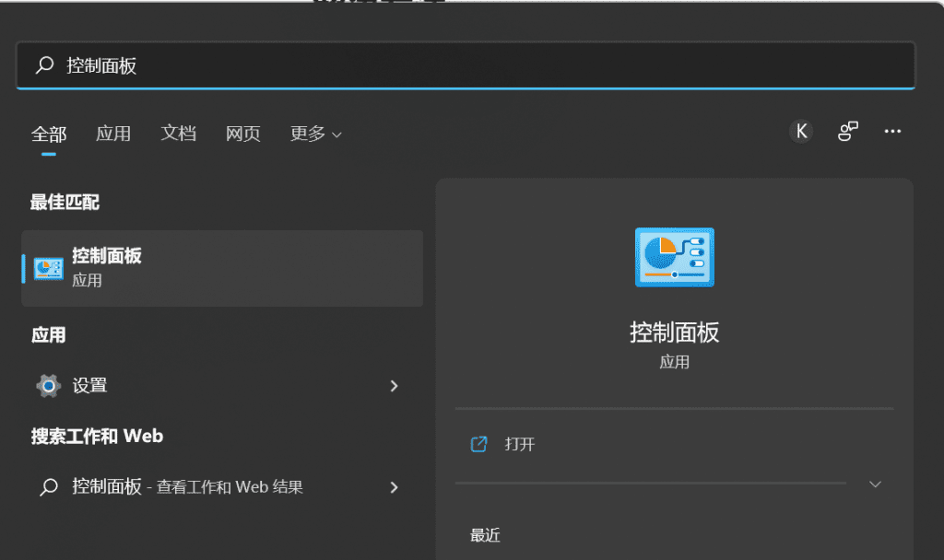The height and width of the screenshot is (560, 944).
Task: Click the K user account avatar
Action: point(801,131)
